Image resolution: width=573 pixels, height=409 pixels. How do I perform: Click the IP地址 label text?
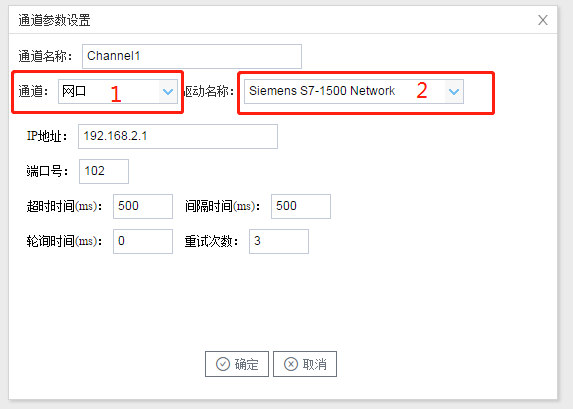47,136
